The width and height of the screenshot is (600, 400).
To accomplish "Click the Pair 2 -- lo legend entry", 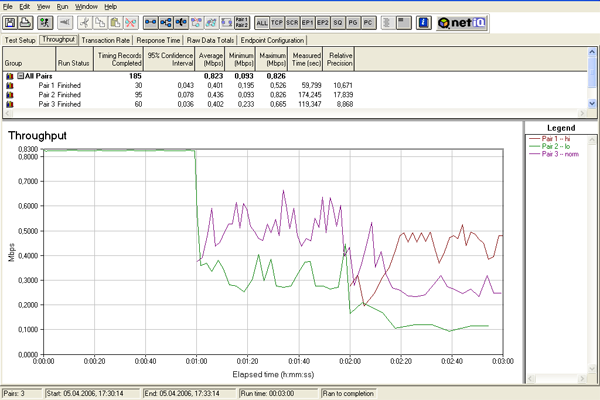I will click(x=549, y=146).
